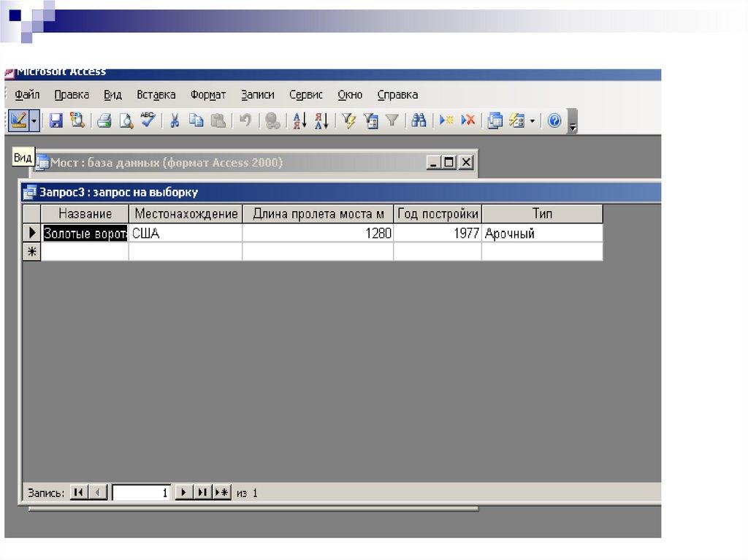Expand the toolbar options chevron
The image size is (748, 560).
(573, 123)
